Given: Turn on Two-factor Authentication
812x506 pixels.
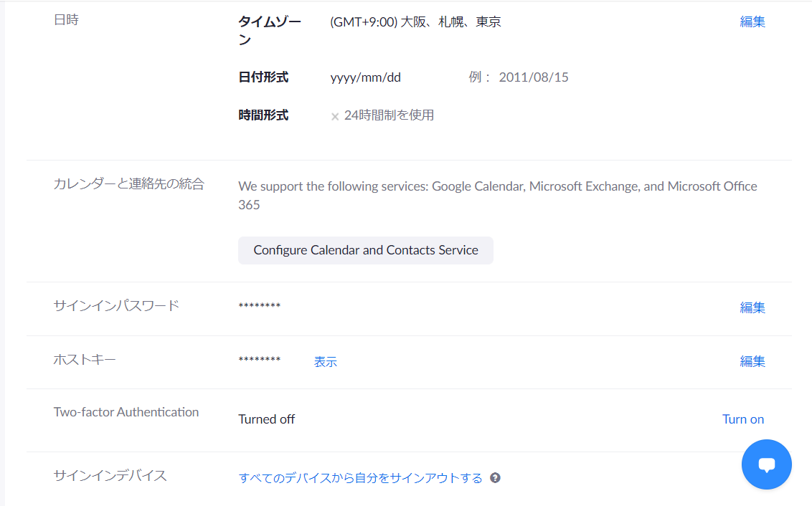Looking at the screenshot, I should [743, 419].
